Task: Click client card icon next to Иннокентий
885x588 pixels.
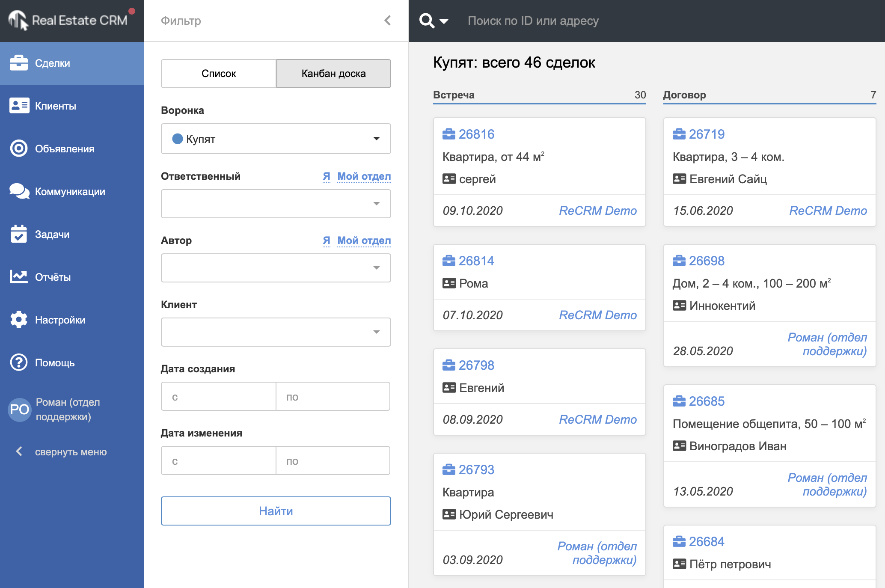Action: click(x=679, y=306)
